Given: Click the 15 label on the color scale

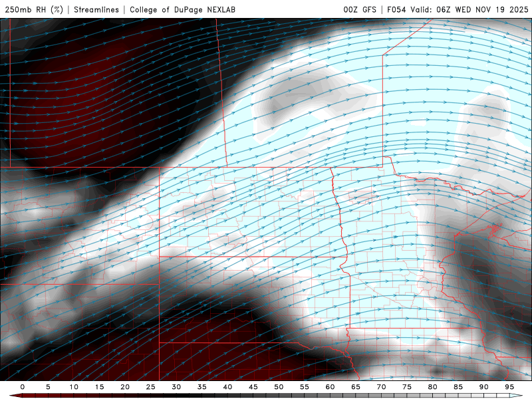Looking at the screenshot, I should 99,387.
